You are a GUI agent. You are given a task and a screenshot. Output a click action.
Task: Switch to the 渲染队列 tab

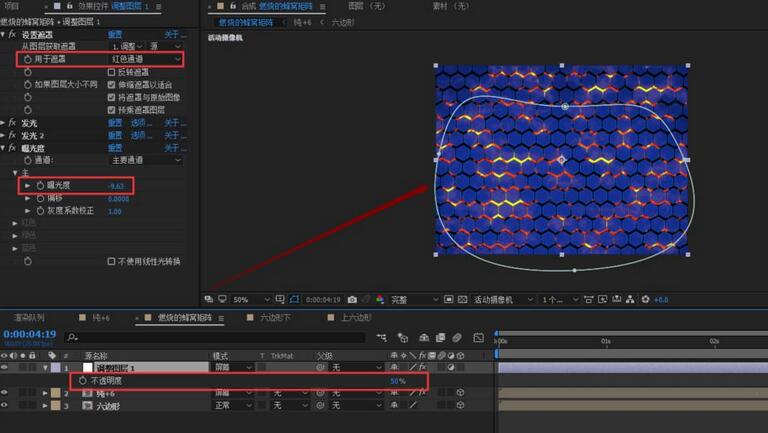[28, 317]
